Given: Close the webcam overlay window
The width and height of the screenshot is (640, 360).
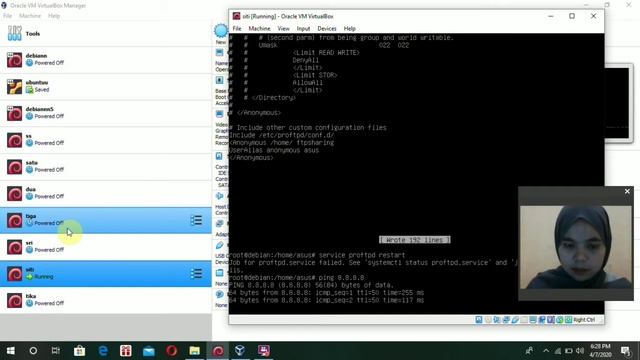Looking at the screenshot, I should [x=627, y=191].
